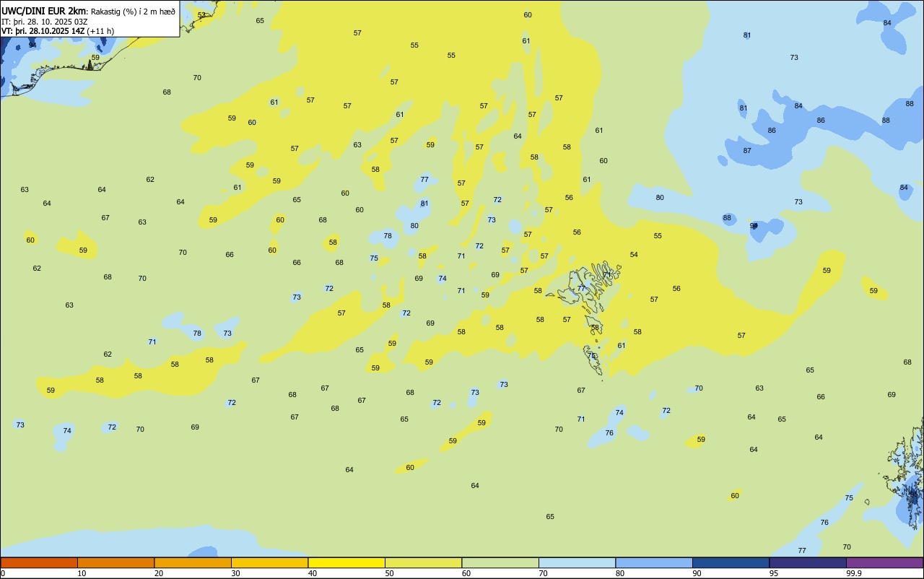Click the legend scale label '20'
924x579 pixels.
(159, 573)
